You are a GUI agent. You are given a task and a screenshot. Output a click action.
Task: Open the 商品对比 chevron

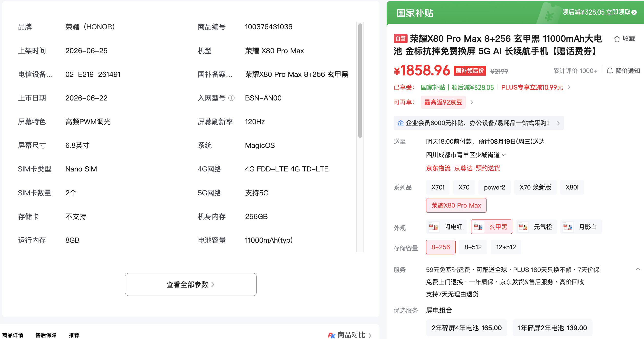coord(370,335)
